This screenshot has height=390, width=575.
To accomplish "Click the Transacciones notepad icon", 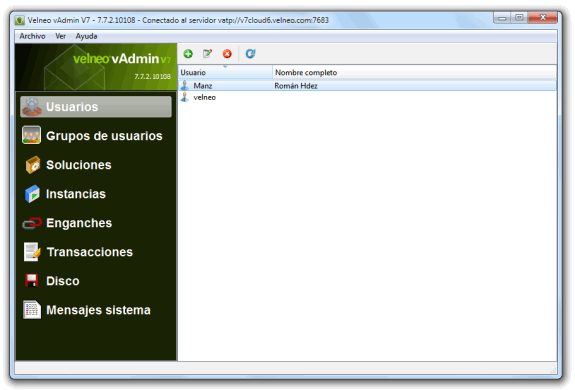I will point(32,252).
